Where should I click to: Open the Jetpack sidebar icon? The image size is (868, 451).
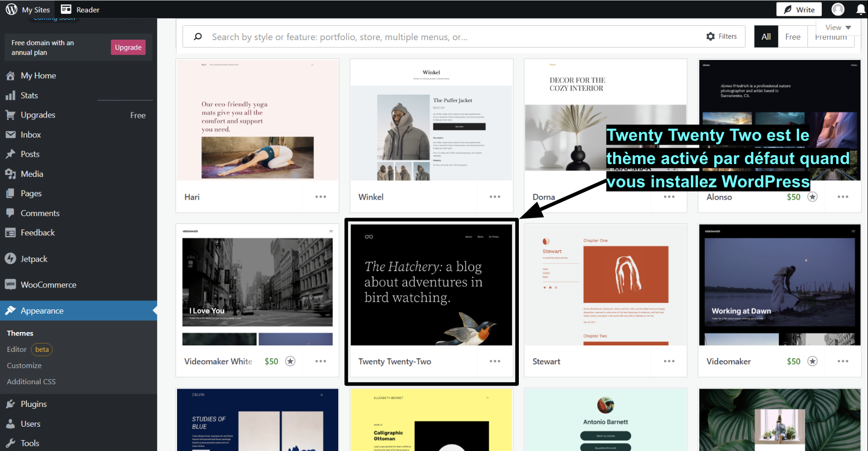(10, 259)
